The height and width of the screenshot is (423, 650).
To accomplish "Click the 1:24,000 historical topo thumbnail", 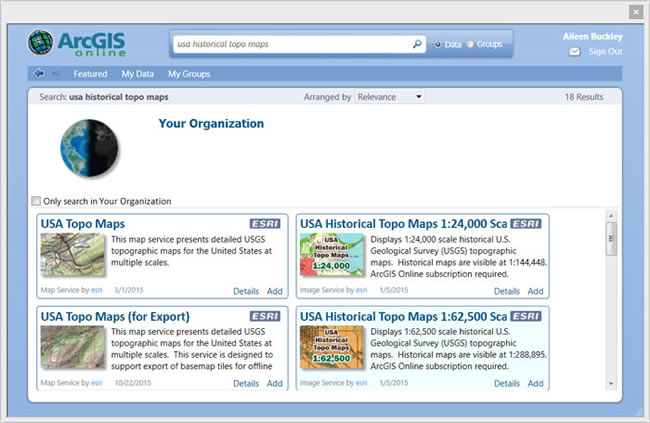I will click(x=332, y=254).
